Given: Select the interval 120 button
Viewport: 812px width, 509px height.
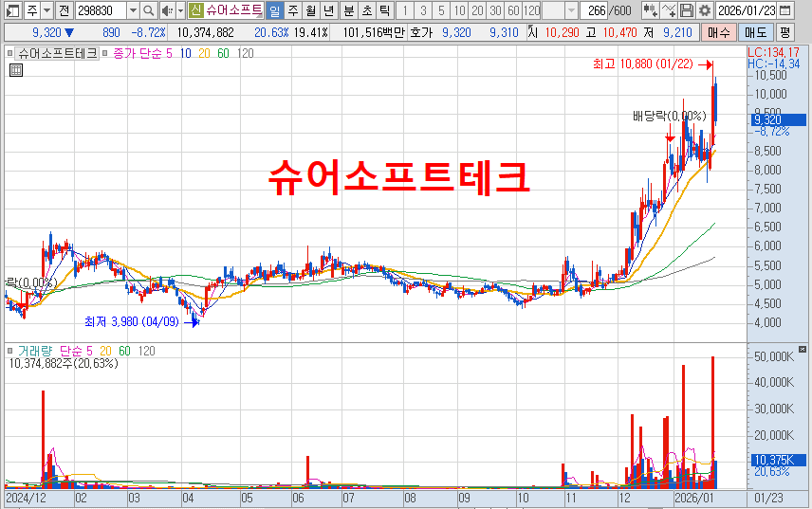Looking at the screenshot, I should 532,10.
